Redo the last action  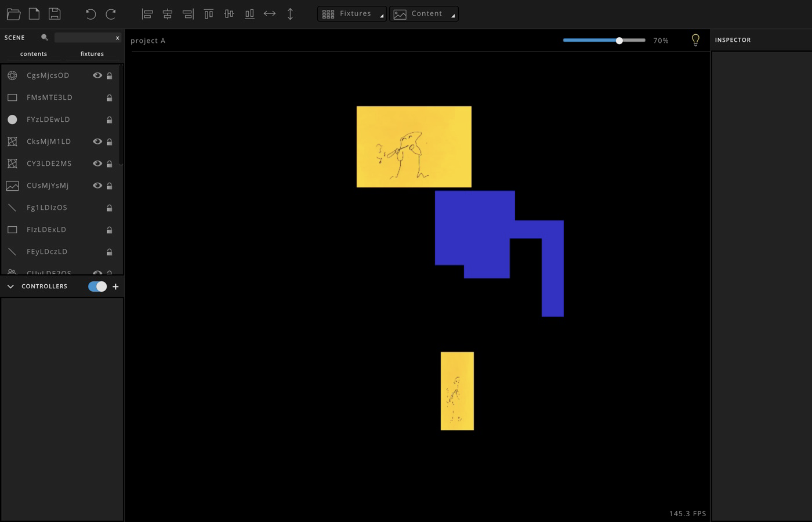coord(111,14)
